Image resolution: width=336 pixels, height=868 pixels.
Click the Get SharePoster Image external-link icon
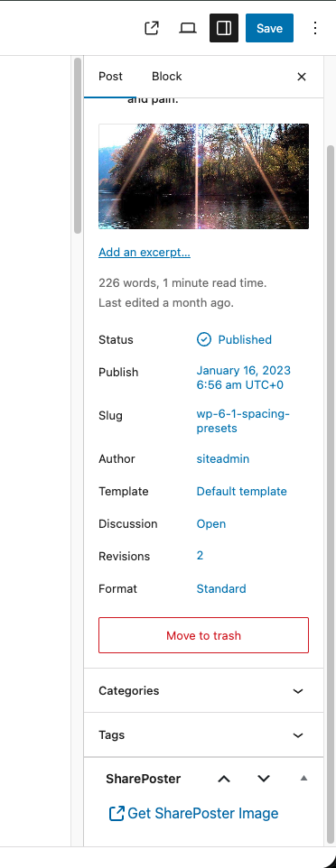pos(117,813)
